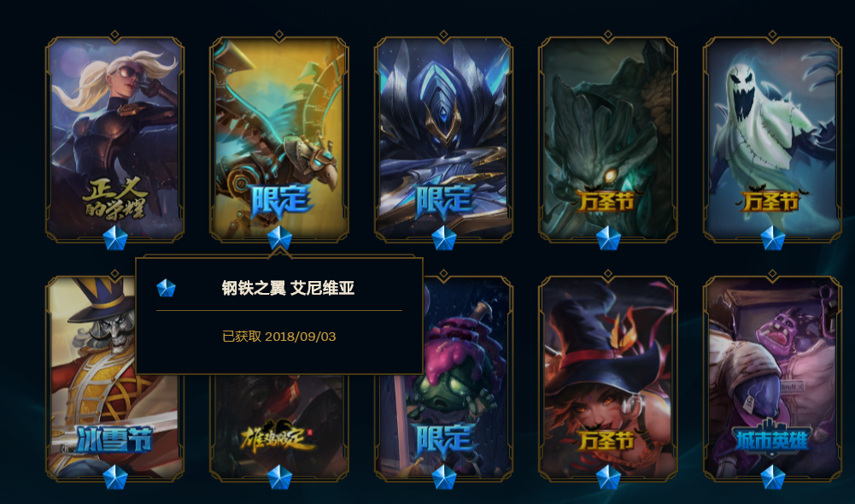The height and width of the screenshot is (504, 855).
Task: Click the gem icon inside the 钢铁之翼 tooltip
Action: point(167,288)
